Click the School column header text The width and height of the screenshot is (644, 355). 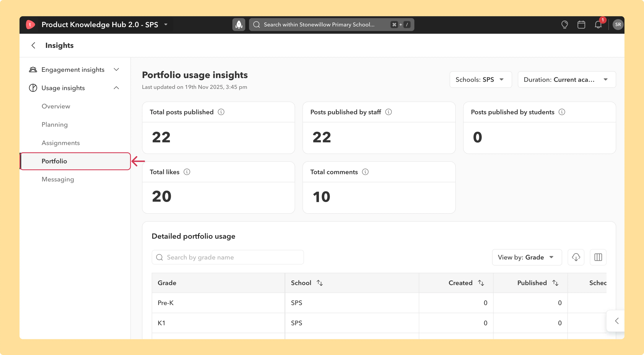pyautogui.click(x=301, y=283)
